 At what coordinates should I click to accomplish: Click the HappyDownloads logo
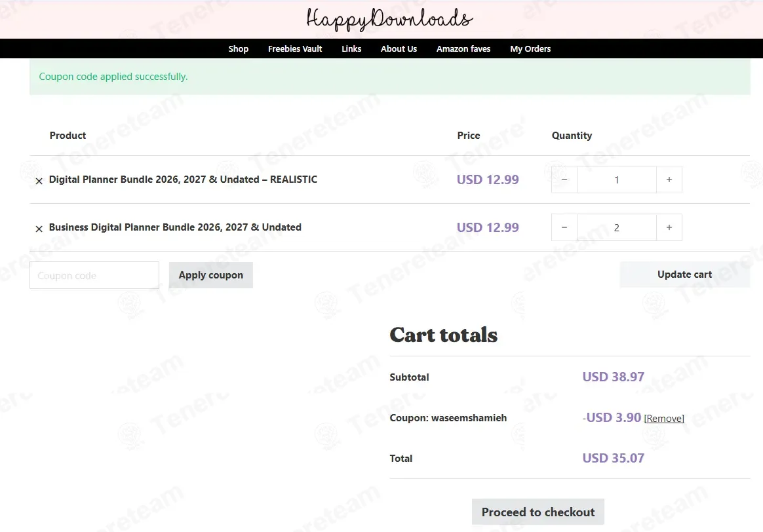[x=389, y=20]
